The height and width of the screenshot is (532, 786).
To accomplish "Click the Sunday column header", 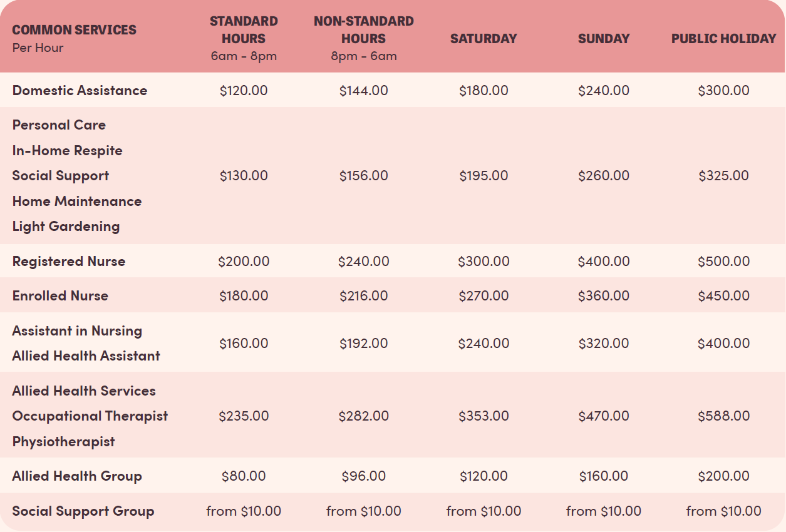I will 604,38.
